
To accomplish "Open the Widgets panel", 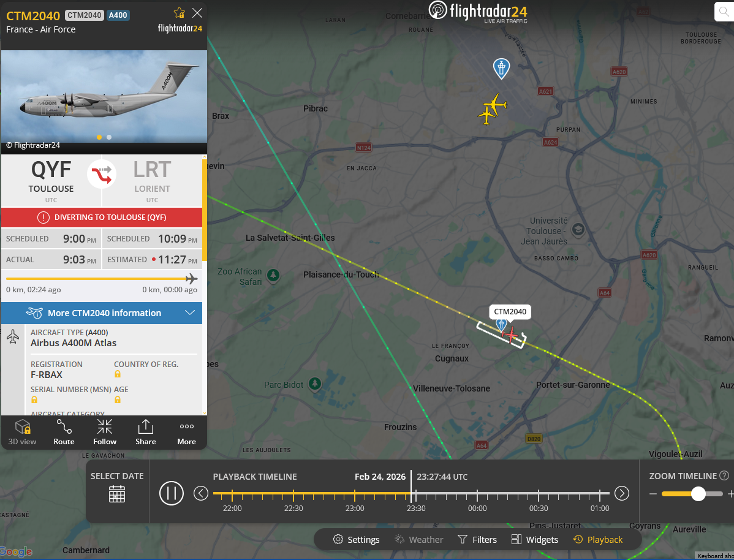I will 535,539.
